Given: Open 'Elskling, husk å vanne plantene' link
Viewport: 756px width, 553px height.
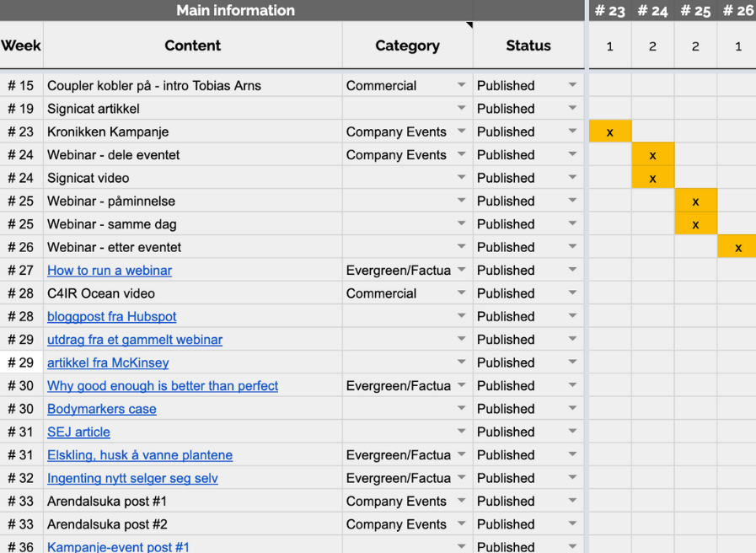Looking at the screenshot, I should [139, 455].
